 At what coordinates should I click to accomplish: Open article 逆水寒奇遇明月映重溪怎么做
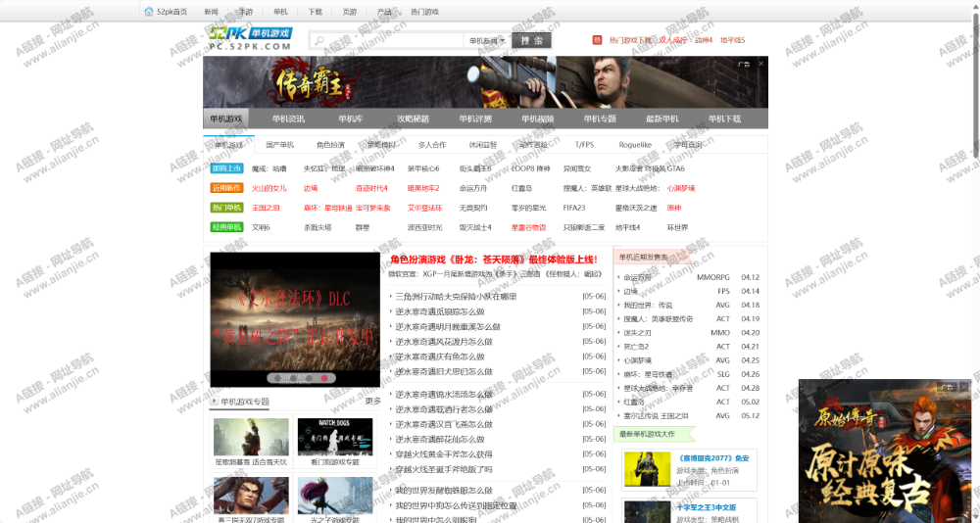pos(448,326)
